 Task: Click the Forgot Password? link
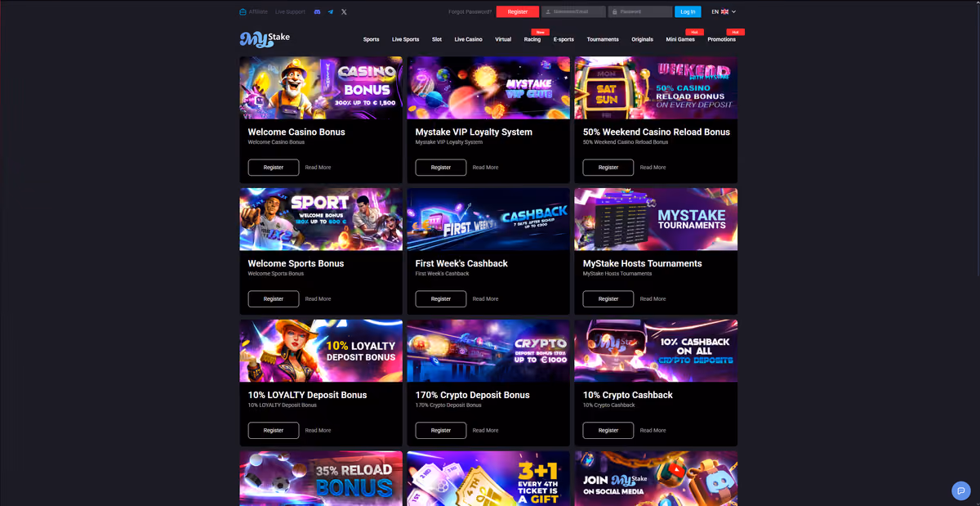click(x=470, y=12)
